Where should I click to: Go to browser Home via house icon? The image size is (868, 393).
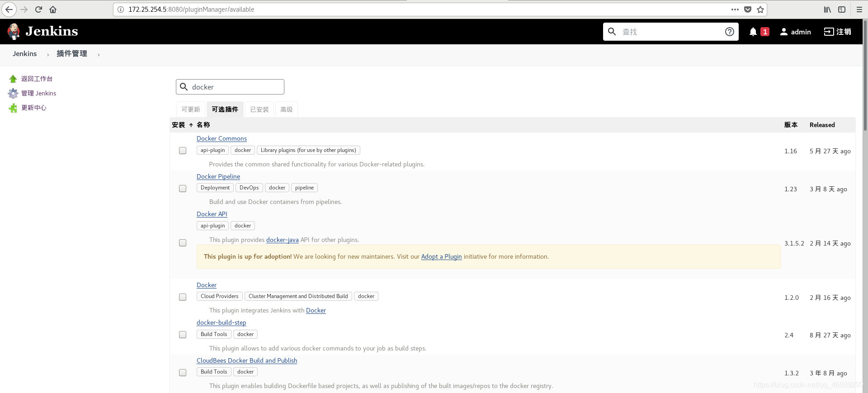[53, 9]
